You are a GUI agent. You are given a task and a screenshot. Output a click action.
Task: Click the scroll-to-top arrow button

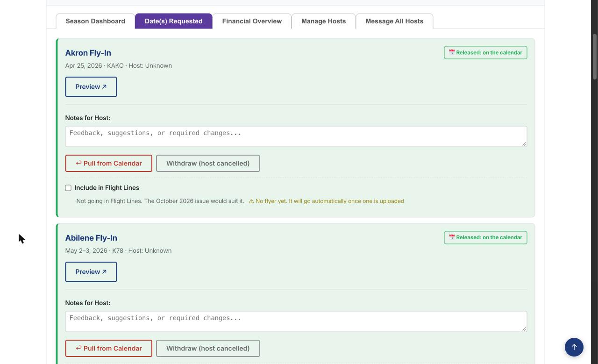(x=574, y=347)
